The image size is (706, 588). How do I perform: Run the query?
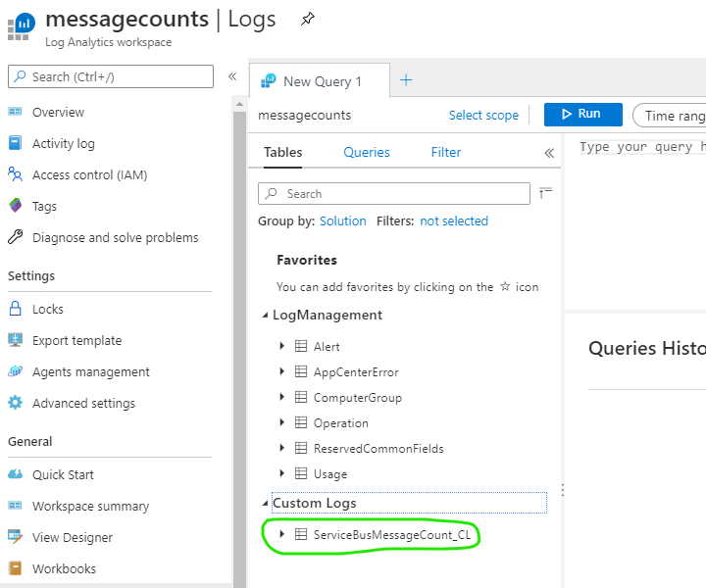click(x=583, y=115)
